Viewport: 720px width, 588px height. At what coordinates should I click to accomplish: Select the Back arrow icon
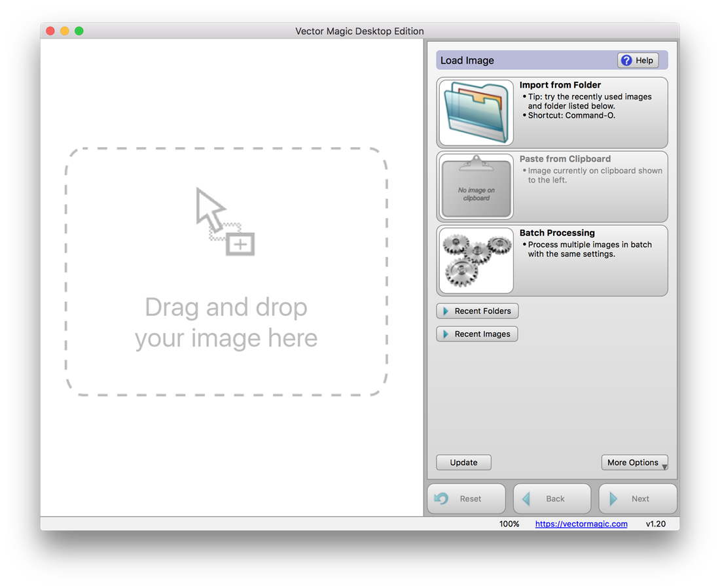[x=528, y=498]
